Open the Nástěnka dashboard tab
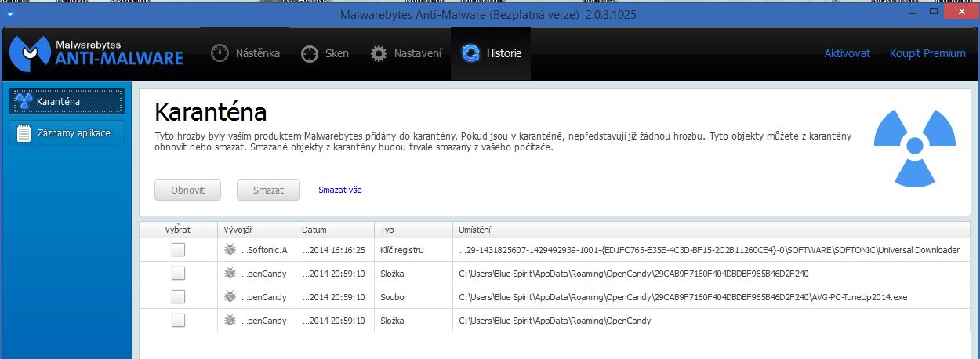Image resolution: width=980 pixels, height=359 pixels. click(245, 53)
